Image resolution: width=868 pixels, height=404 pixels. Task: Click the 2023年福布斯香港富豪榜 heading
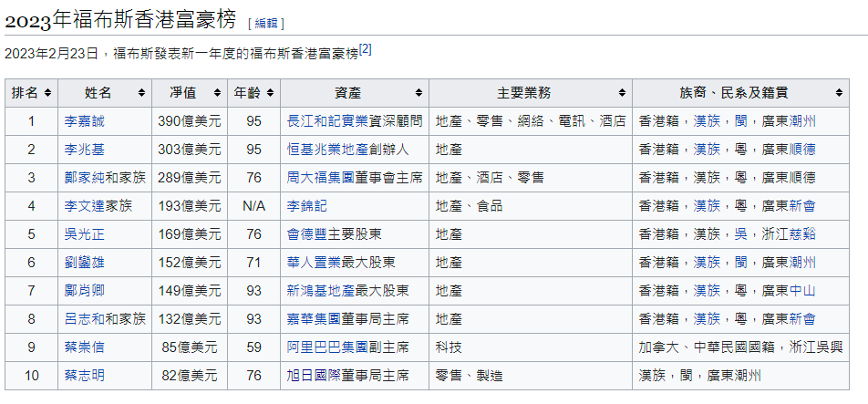click(120, 21)
